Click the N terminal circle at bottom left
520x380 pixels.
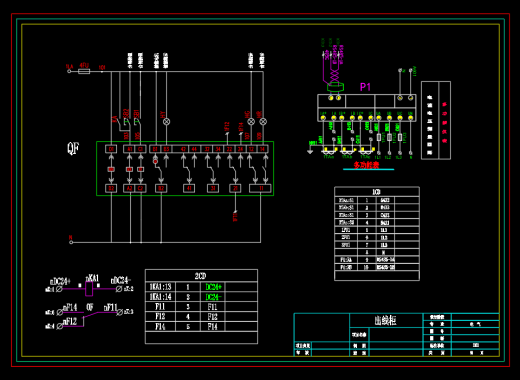[x=71, y=242]
